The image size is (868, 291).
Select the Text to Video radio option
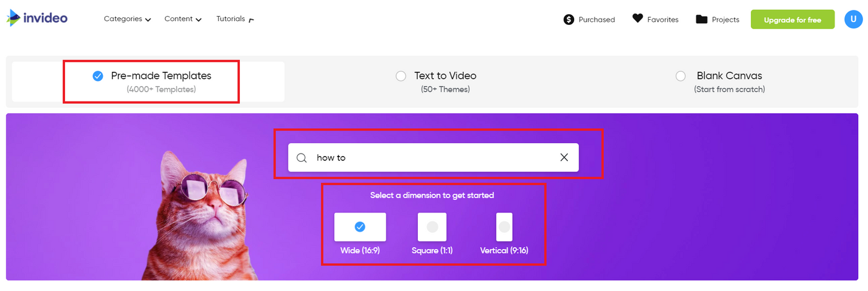[401, 76]
